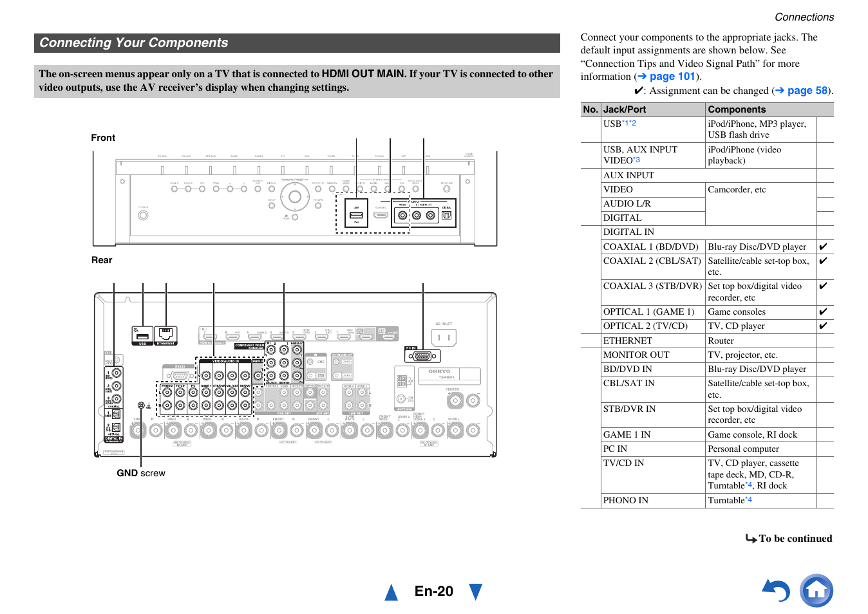Image resolution: width=868 pixels, height=614 pixels.
Task: Click the COAXIAL 1 (BD/DVD) checkmark
Action: (823, 247)
